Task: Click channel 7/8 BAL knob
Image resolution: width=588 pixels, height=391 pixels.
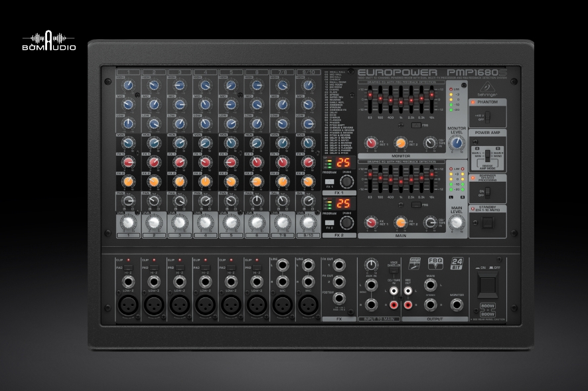Action: (282, 200)
